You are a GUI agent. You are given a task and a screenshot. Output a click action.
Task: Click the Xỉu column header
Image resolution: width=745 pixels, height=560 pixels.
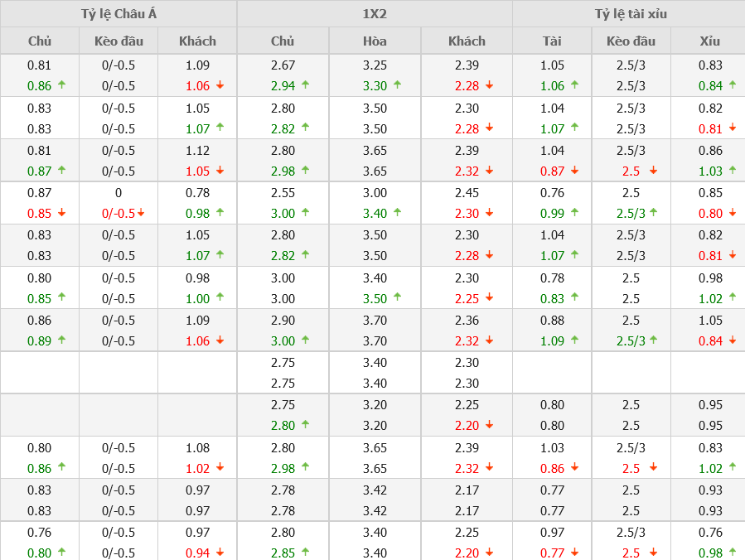click(x=709, y=41)
